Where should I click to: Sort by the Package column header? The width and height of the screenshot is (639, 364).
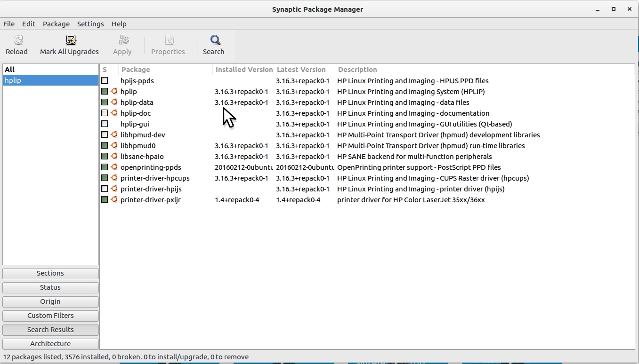pyautogui.click(x=165, y=70)
